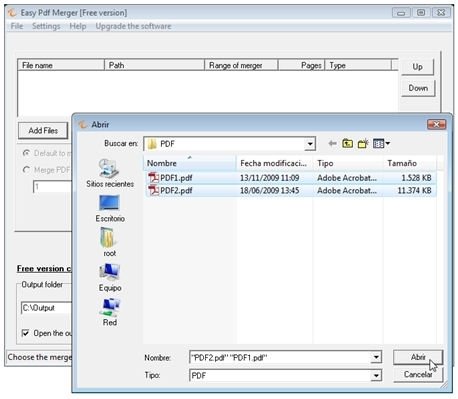Click the Abrir dialog title icon
Screen dimensions: 458x399
tap(83, 124)
